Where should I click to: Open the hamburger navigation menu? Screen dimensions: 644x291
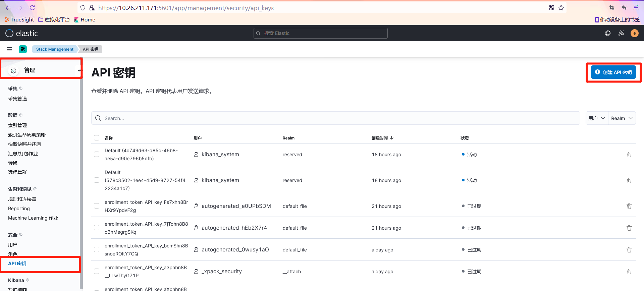pyautogui.click(x=9, y=49)
